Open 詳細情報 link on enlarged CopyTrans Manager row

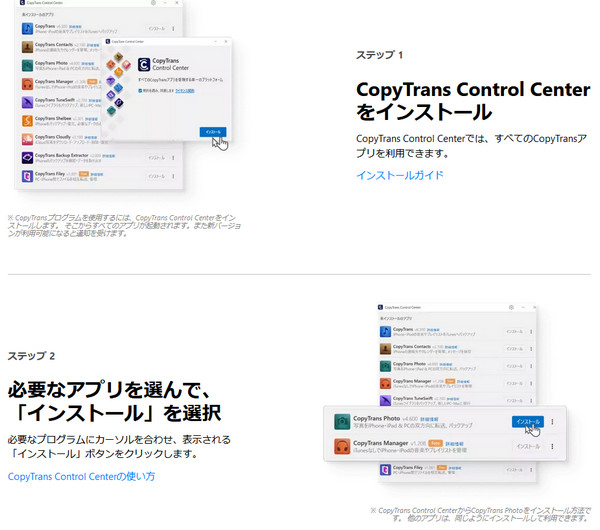pos(454,444)
